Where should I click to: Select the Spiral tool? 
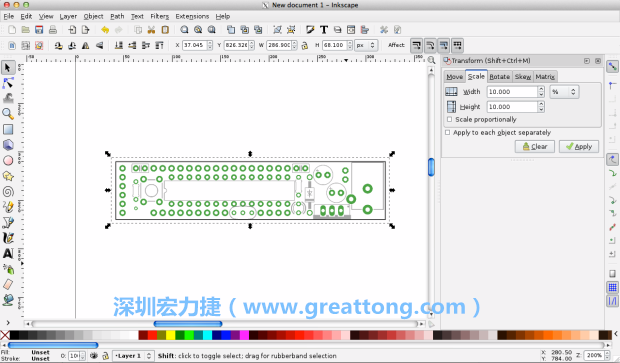tap(8, 192)
